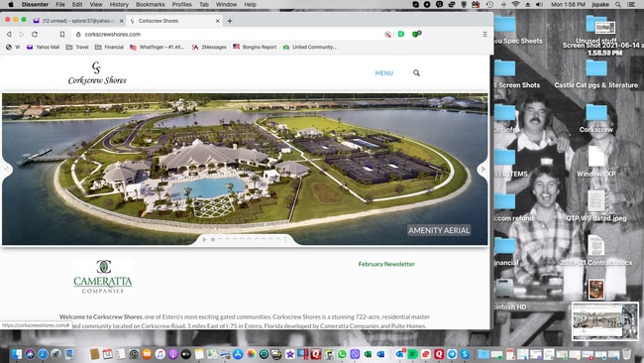Viewport: 644px width, 363px height.
Task: Open the United Community bookmark
Action: pos(310,47)
